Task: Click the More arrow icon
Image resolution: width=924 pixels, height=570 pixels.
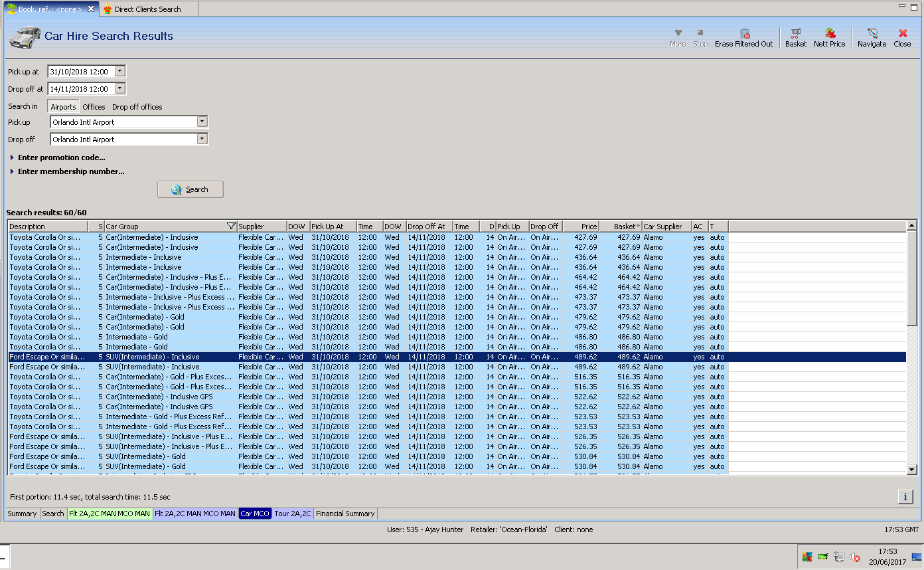Action: (x=678, y=33)
